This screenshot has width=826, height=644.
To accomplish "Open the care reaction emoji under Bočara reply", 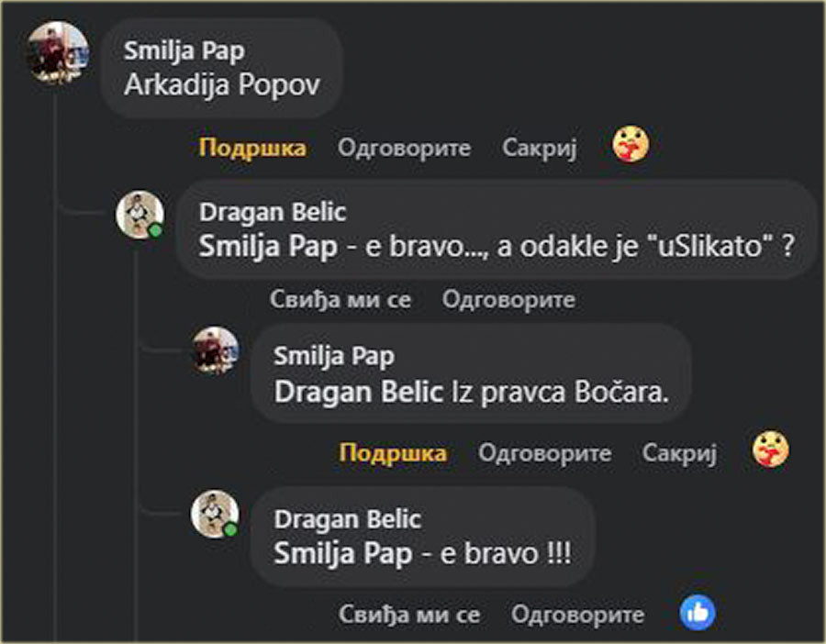I will point(770,450).
